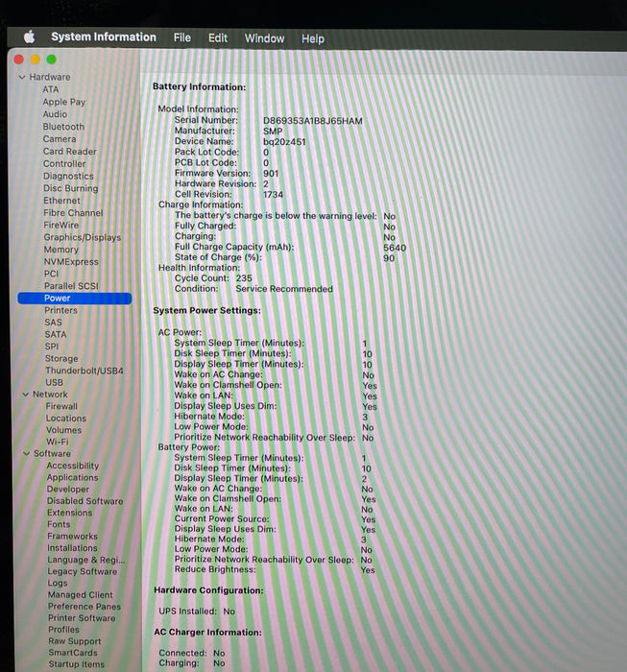Viewport: 627px width, 672px height.
Task: Select Extensions under Software
Action: click(x=69, y=513)
